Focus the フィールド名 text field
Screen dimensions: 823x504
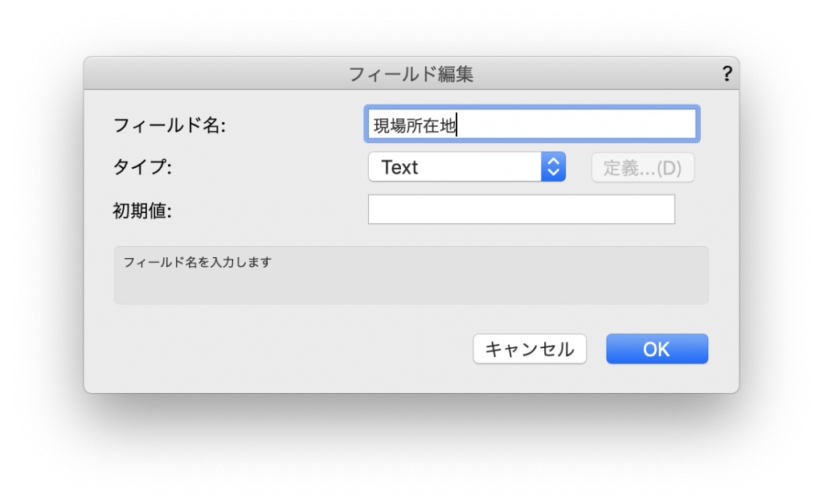532,125
